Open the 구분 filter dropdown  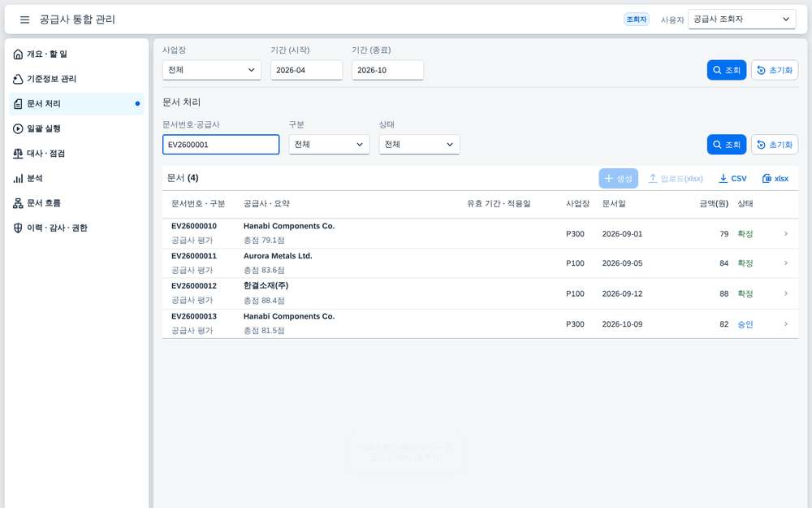pyautogui.click(x=329, y=145)
